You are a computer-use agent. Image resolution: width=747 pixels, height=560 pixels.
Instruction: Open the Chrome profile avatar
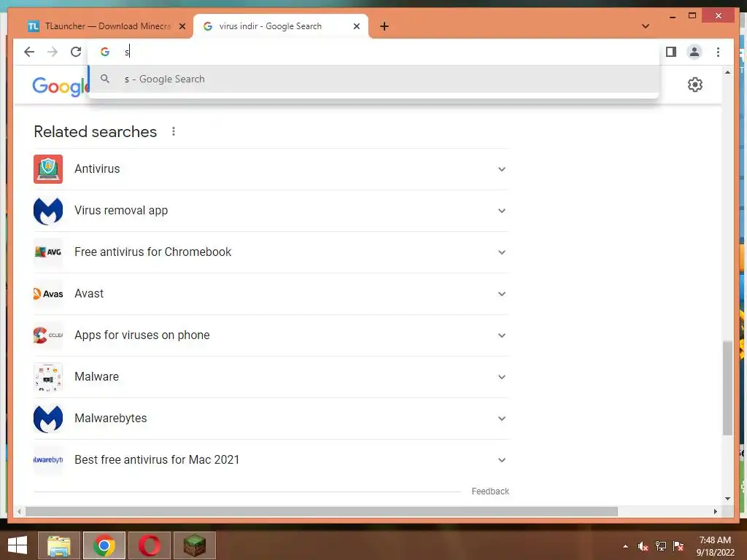(x=694, y=52)
